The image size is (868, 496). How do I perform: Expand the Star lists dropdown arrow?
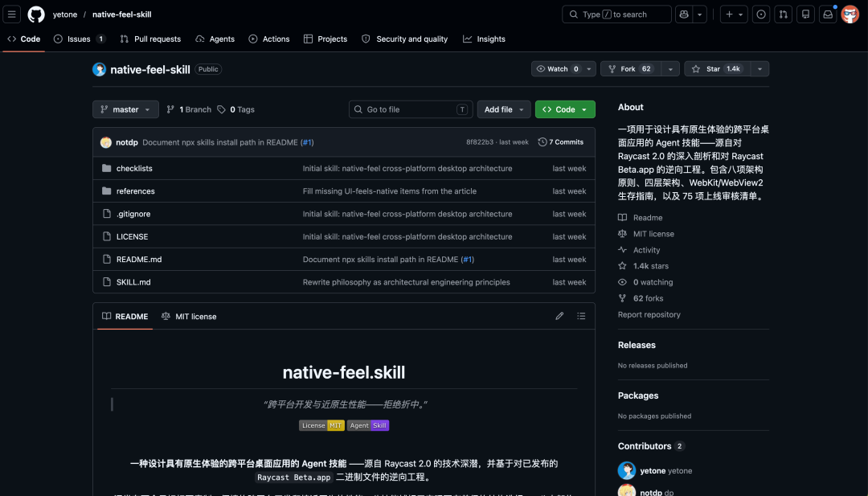click(759, 68)
